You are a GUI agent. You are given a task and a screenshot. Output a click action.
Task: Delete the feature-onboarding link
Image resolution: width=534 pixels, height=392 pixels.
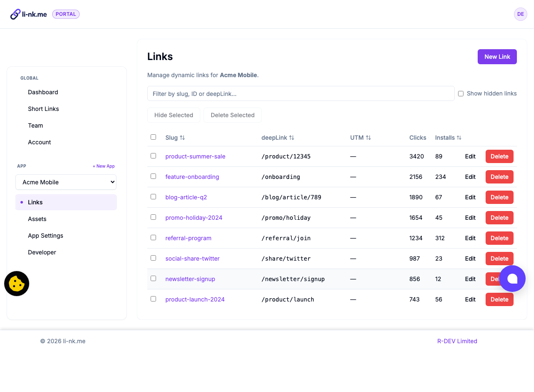(499, 177)
